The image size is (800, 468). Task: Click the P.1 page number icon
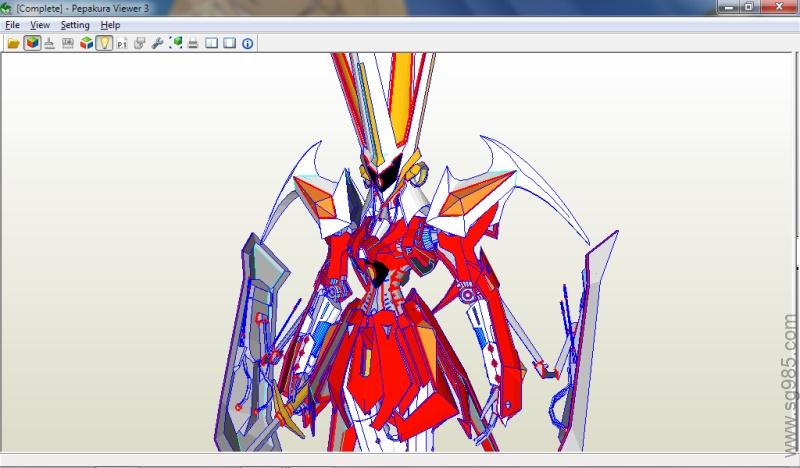point(122,43)
